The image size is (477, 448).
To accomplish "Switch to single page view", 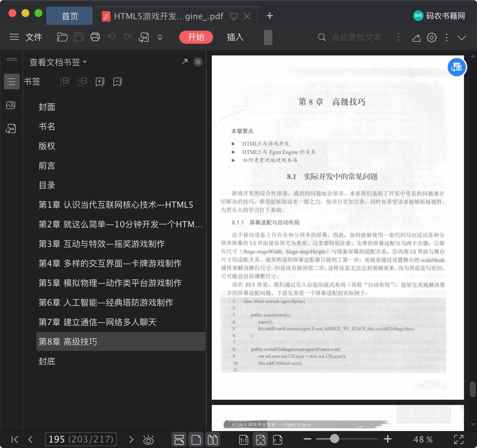I will [x=196, y=440].
